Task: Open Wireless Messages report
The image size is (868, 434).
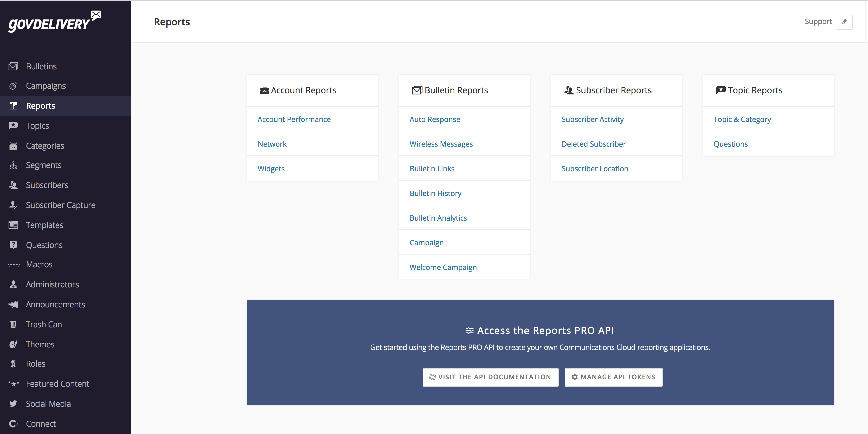Action: point(441,144)
